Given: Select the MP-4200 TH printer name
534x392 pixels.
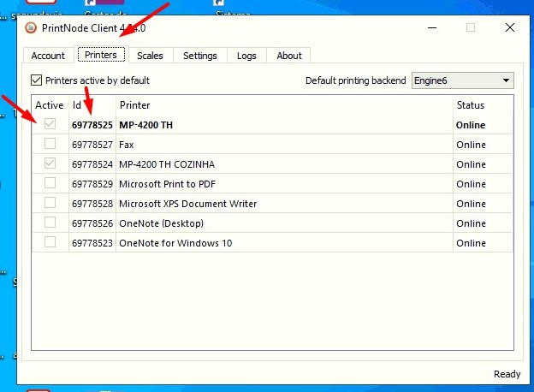Looking at the screenshot, I should tap(145, 125).
